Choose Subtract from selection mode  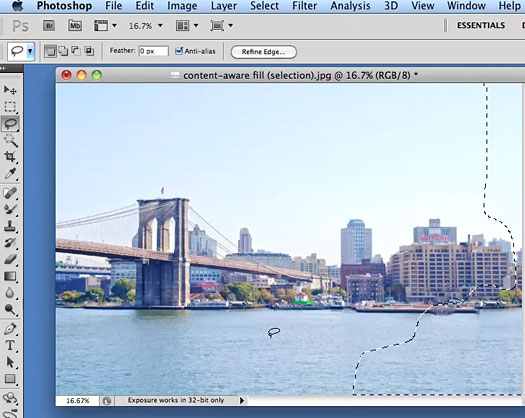click(x=76, y=51)
